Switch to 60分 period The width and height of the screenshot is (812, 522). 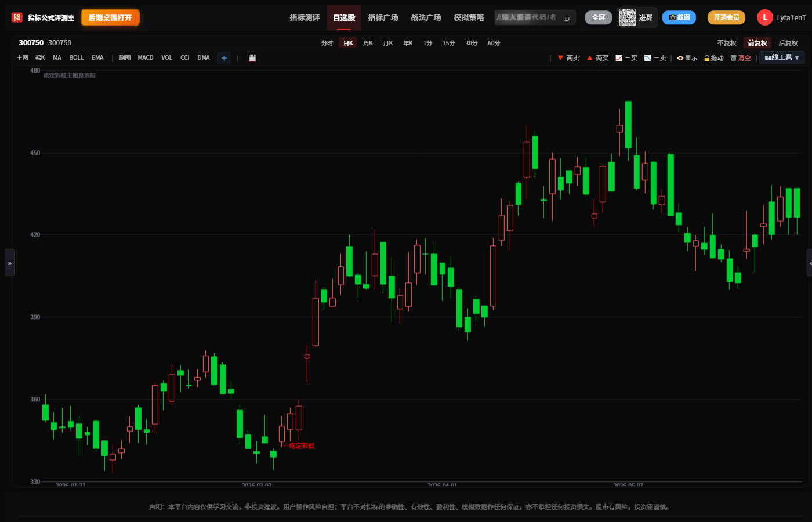point(494,43)
